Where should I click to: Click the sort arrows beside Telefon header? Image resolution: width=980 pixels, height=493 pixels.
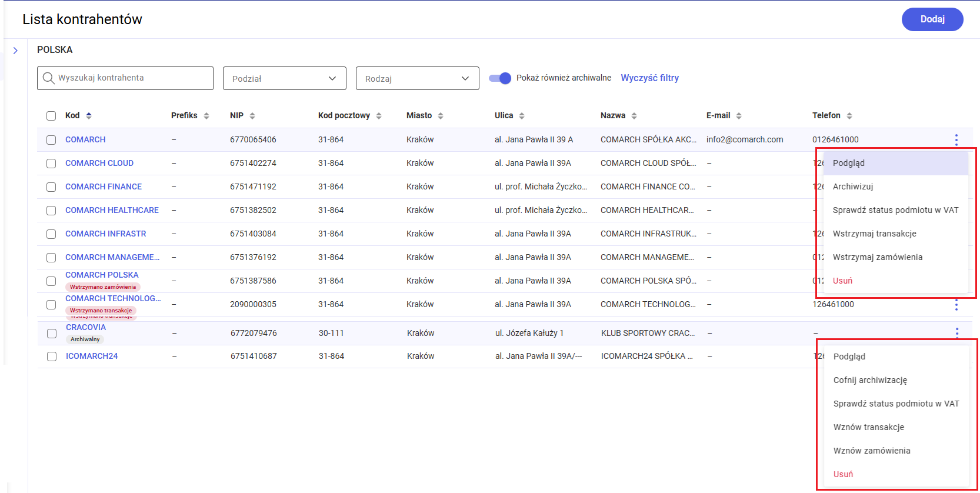click(x=849, y=116)
